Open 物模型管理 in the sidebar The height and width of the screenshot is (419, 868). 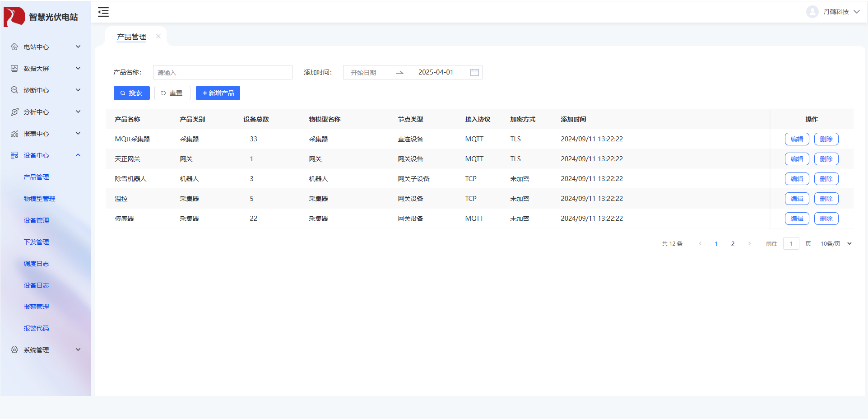40,199
